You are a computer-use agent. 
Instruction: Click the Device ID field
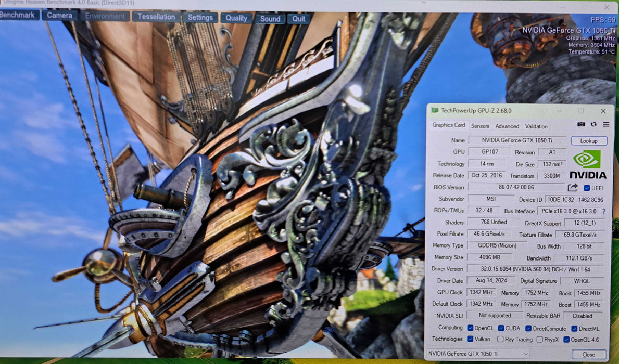pos(574,200)
